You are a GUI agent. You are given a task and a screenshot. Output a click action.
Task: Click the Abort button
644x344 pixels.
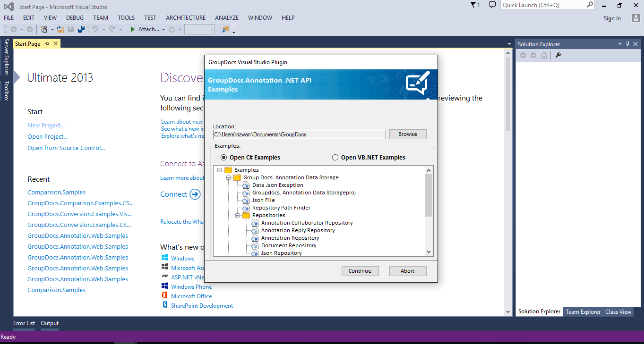(408, 271)
